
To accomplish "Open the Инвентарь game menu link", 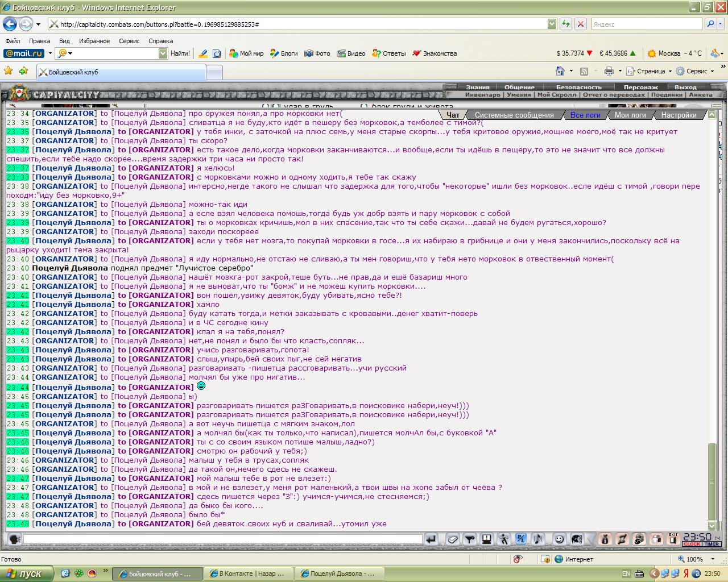I will (483, 95).
